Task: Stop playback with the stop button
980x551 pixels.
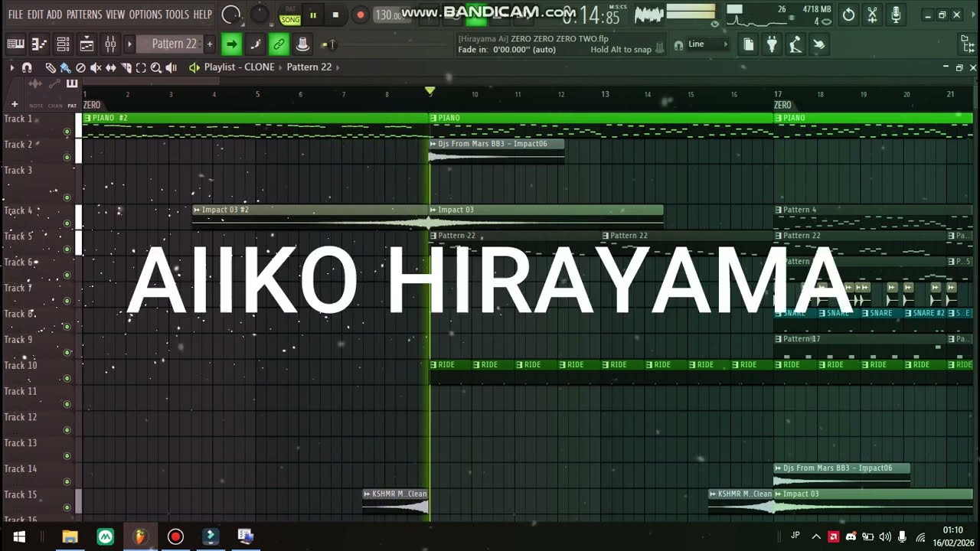Action: (335, 15)
